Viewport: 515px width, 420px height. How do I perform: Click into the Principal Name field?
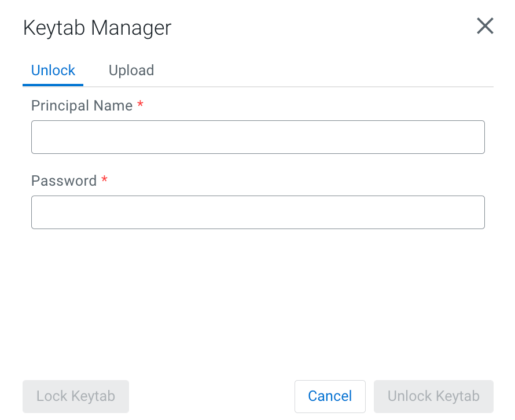tap(257, 137)
